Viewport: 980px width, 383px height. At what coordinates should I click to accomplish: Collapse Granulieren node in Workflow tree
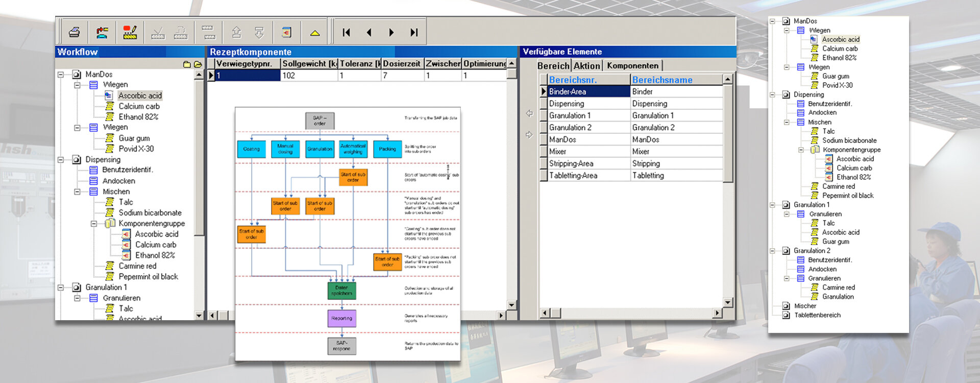click(x=77, y=298)
